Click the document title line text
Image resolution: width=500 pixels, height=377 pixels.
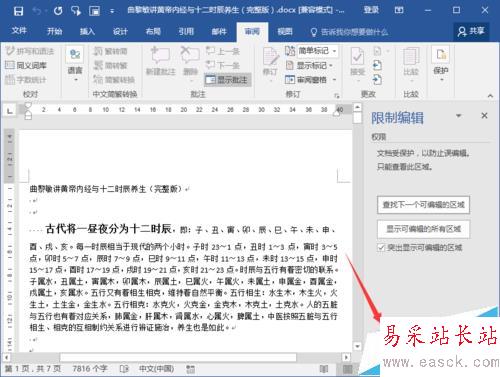(105, 189)
